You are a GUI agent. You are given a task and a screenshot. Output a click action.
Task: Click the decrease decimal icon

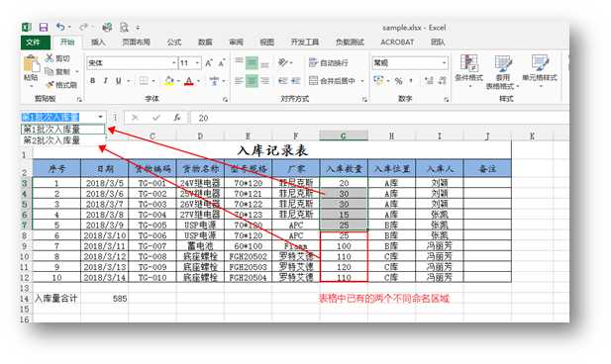[442, 81]
